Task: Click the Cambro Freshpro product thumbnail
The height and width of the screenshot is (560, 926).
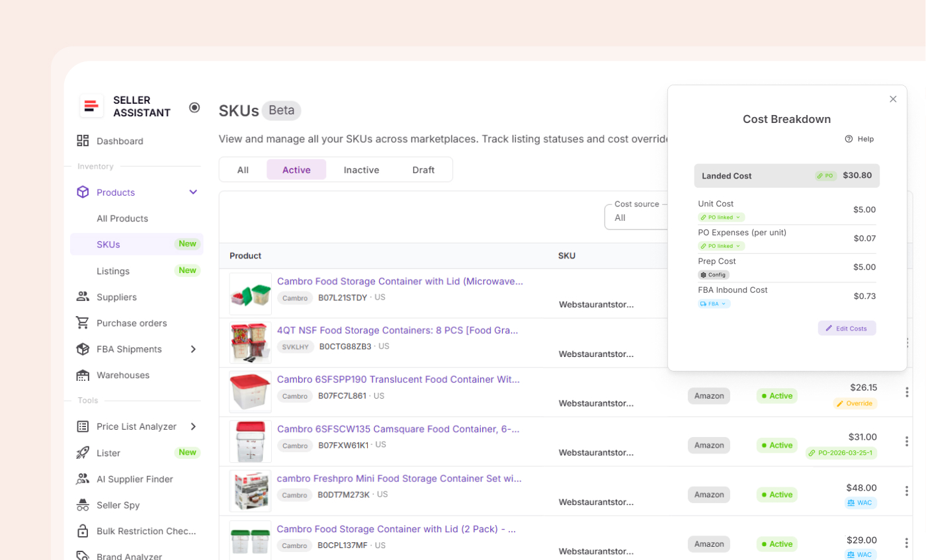Action: (249, 491)
